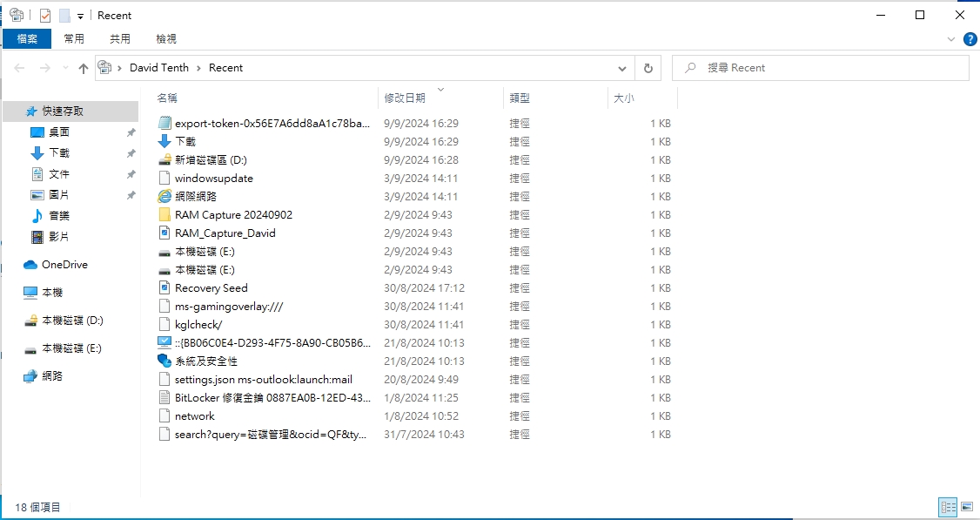This screenshot has width=980, height=520.
Task: Click the 搜尋 Recent search field
Action: (x=821, y=68)
